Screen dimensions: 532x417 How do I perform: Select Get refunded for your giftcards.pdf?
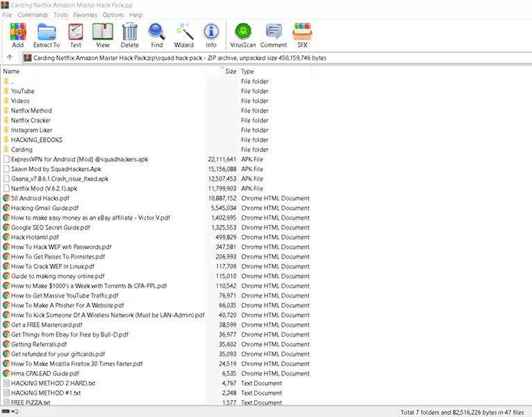(58, 354)
